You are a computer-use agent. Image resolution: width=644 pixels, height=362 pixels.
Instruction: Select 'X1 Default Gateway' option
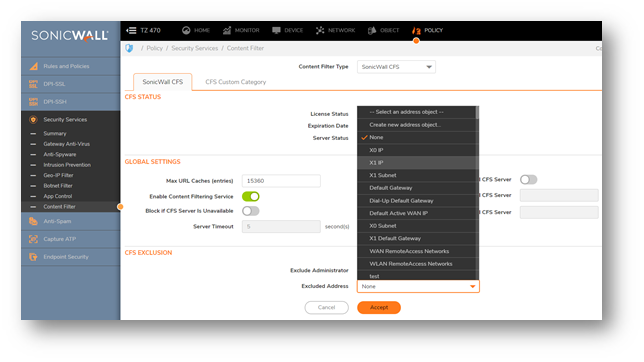(x=417, y=239)
